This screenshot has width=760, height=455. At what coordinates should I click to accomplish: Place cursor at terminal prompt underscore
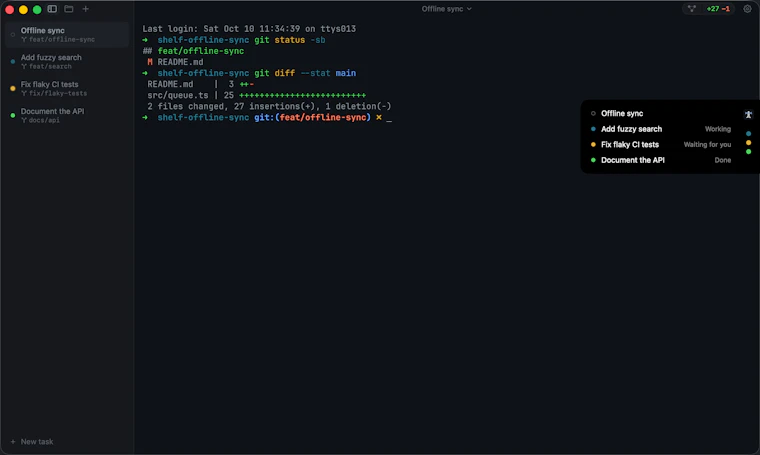[389, 118]
